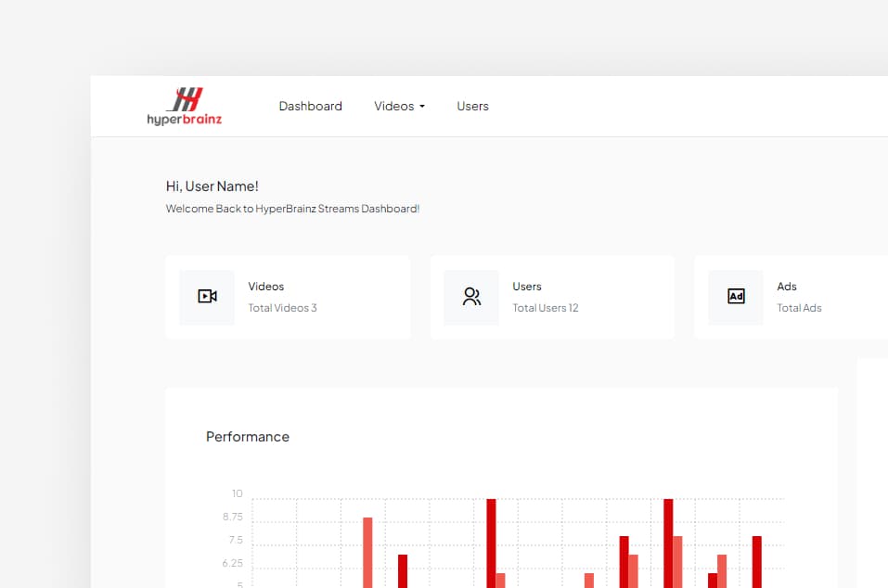Click the Total Ads text

pos(799,308)
